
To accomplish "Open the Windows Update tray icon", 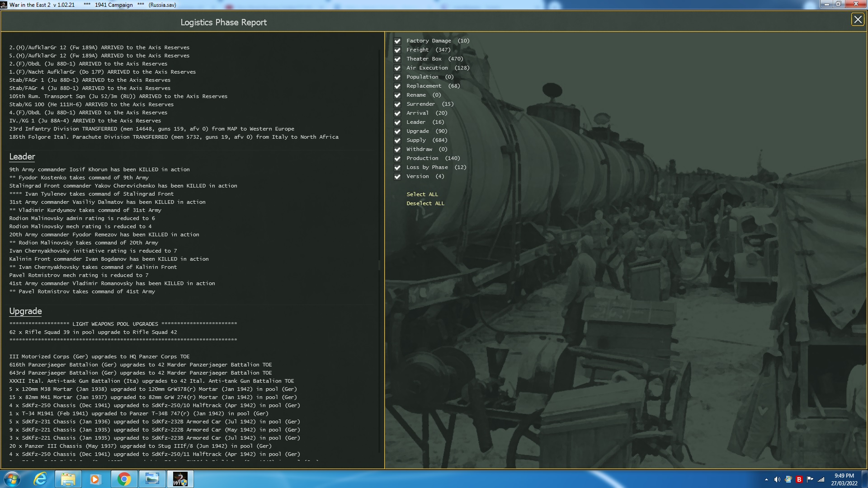I will (x=788, y=479).
